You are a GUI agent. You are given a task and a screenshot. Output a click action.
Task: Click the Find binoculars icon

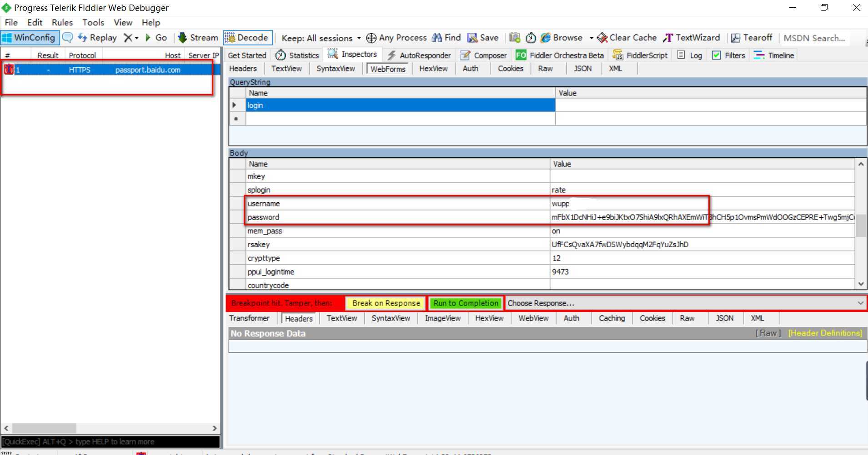pos(437,38)
